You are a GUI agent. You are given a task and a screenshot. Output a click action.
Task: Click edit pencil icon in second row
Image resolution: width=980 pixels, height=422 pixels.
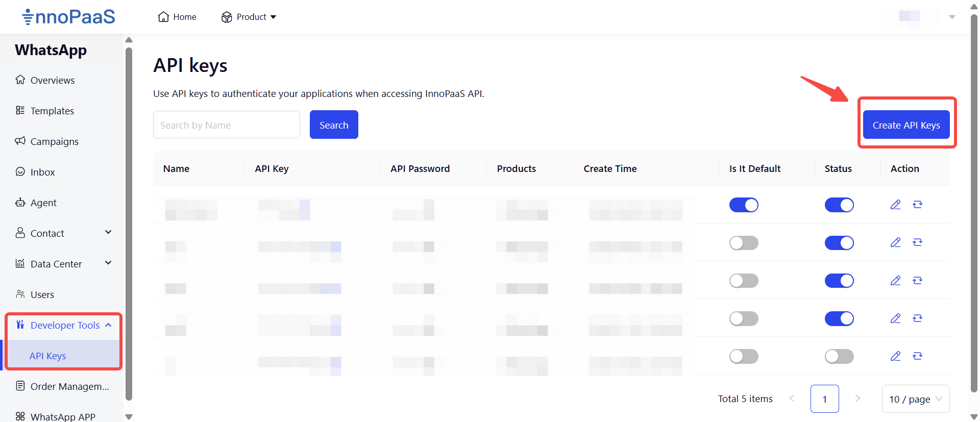tap(895, 242)
